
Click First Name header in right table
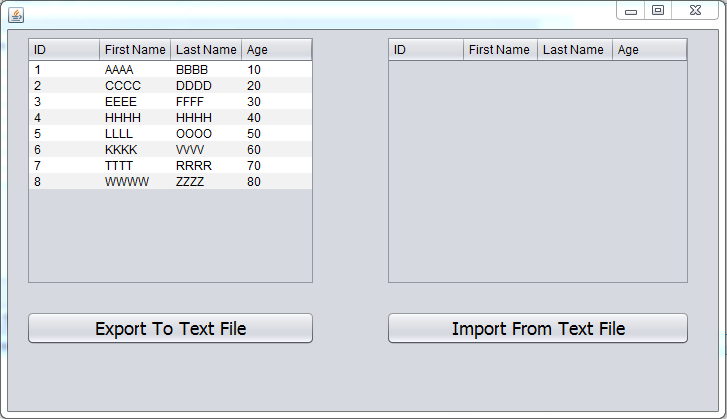click(500, 50)
